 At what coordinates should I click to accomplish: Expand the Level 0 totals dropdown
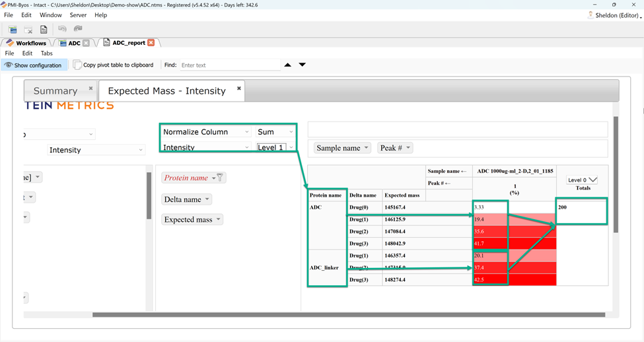tap(583, 180)
